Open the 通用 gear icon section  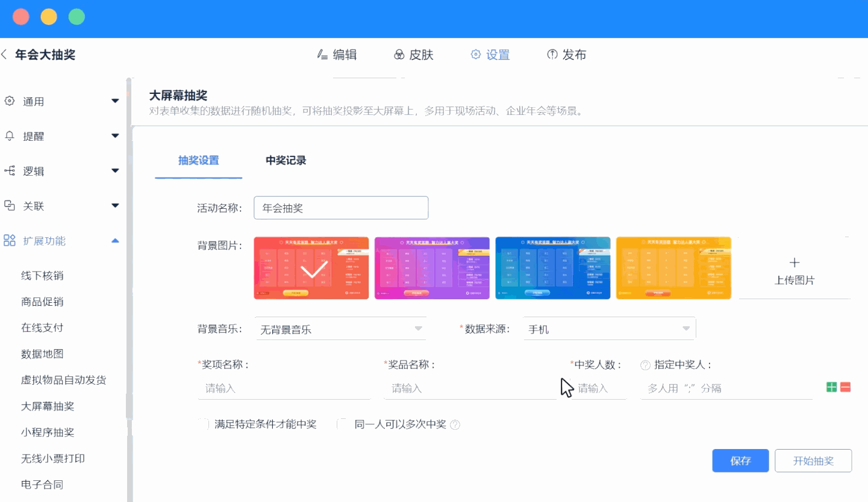(10, 101)
